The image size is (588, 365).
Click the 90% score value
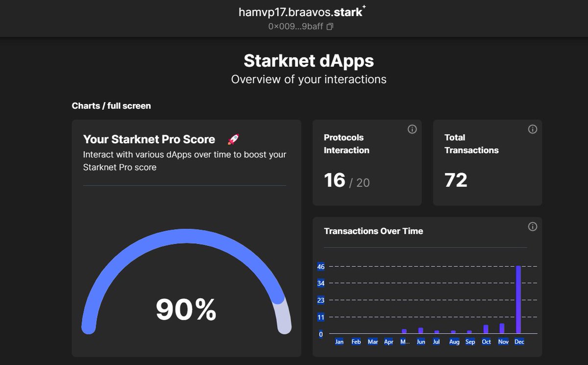click(186, 310)
